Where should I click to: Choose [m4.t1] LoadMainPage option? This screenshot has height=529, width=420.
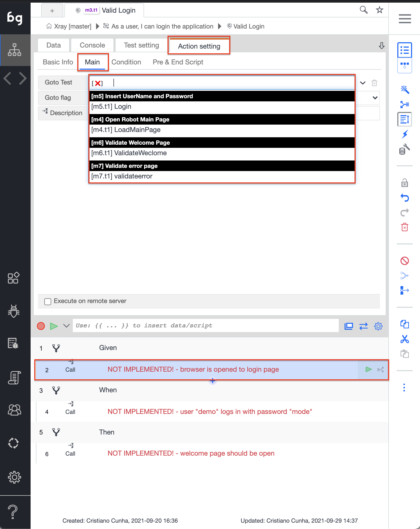coord(222,130)
